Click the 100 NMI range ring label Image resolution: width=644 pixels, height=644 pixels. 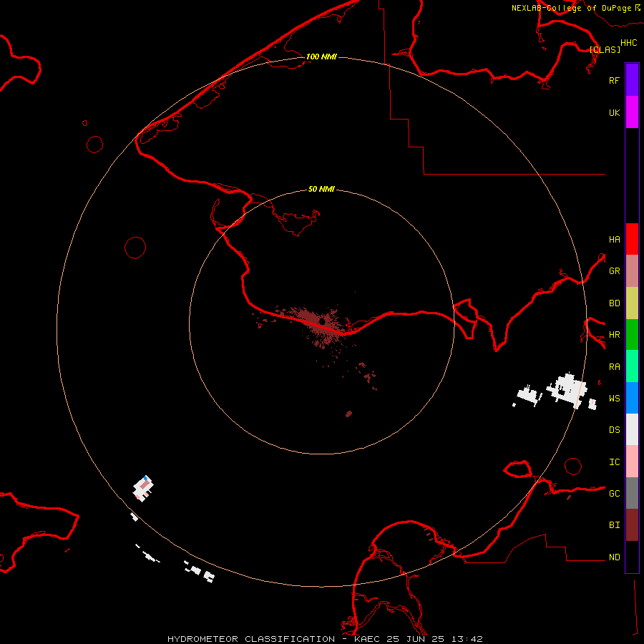(321, 57)
